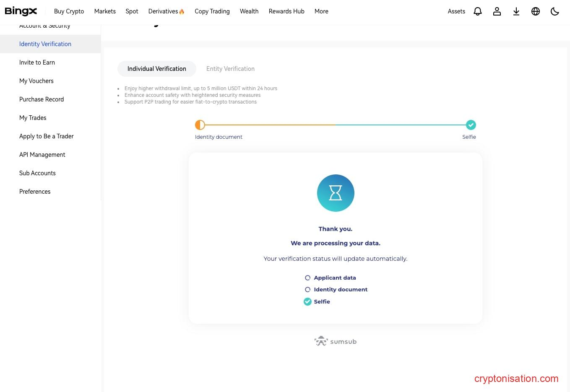Viewport: 570px width, 392px height.
Task: Open the language globe icon
Action: click(x=535, y=11)
